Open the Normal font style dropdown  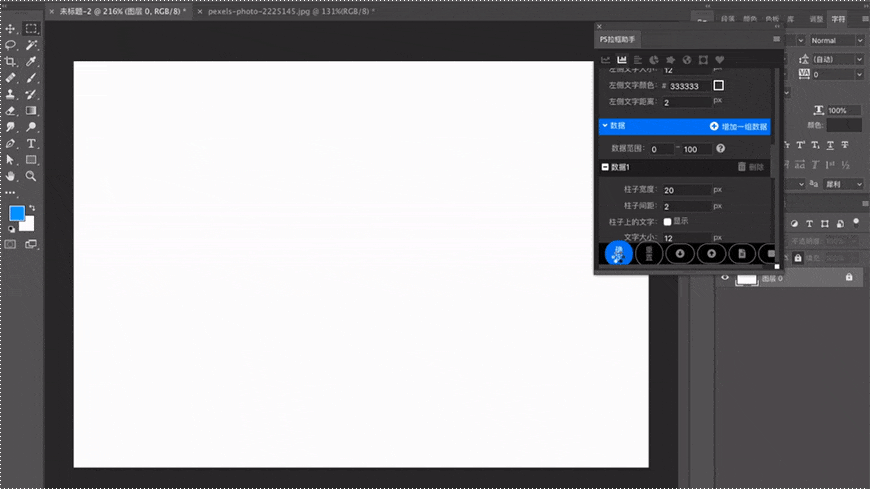(836, 41)
